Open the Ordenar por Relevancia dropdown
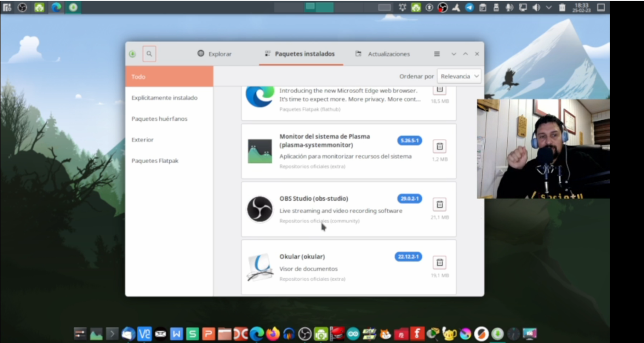The image size is (644, 343). 459,76
